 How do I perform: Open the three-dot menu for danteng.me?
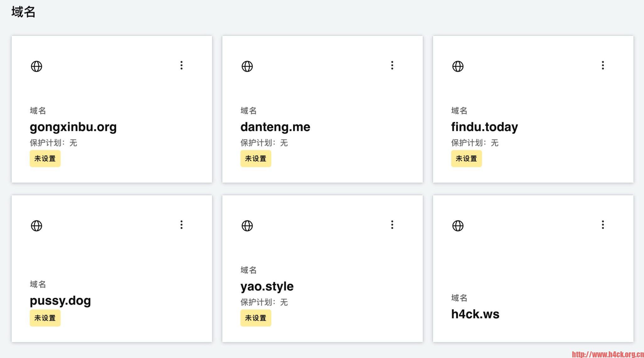pyautogui.click(x=392, y=65)
